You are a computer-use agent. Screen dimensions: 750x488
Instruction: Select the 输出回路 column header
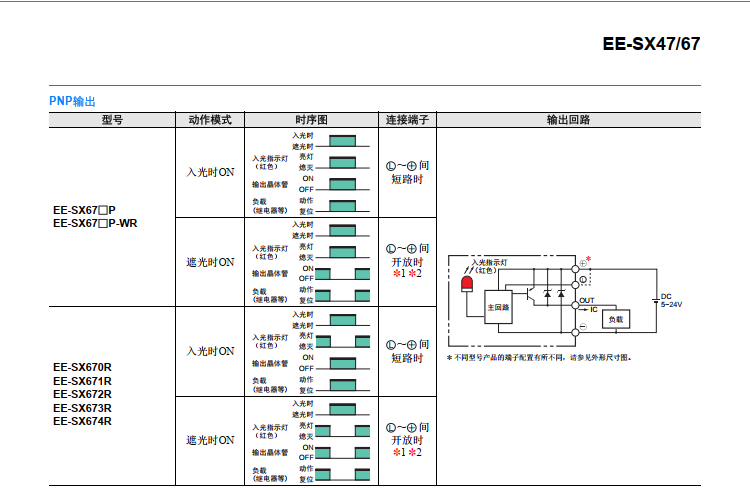pos(568,120)
